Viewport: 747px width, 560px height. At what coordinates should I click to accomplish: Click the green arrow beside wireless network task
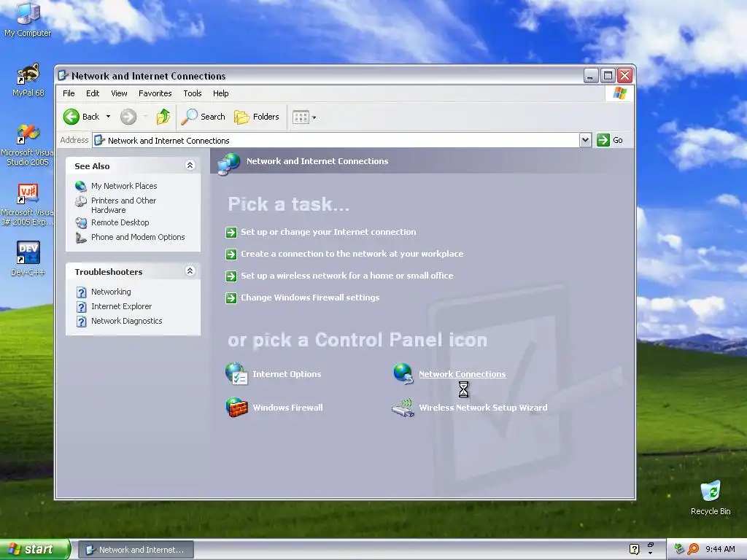(231, 276)
